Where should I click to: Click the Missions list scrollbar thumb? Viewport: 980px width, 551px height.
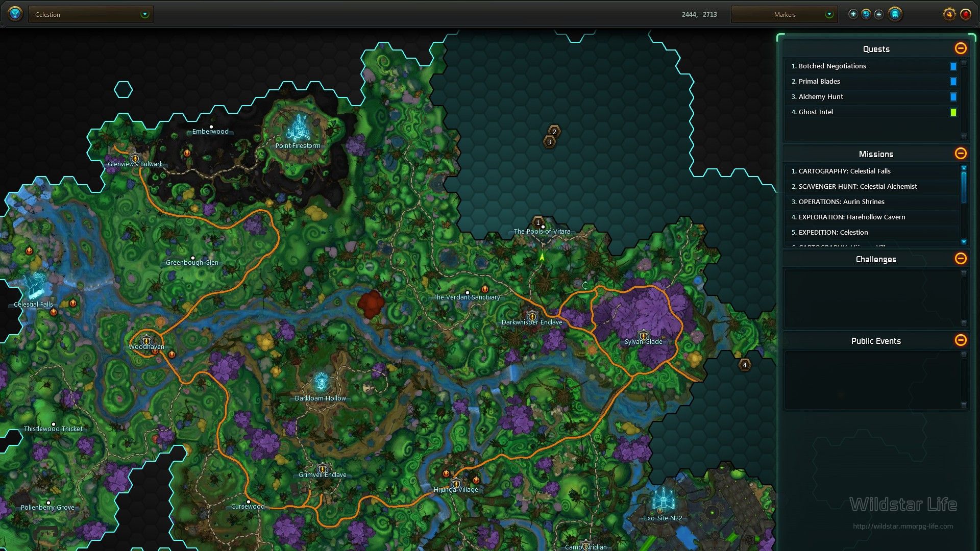964,187
